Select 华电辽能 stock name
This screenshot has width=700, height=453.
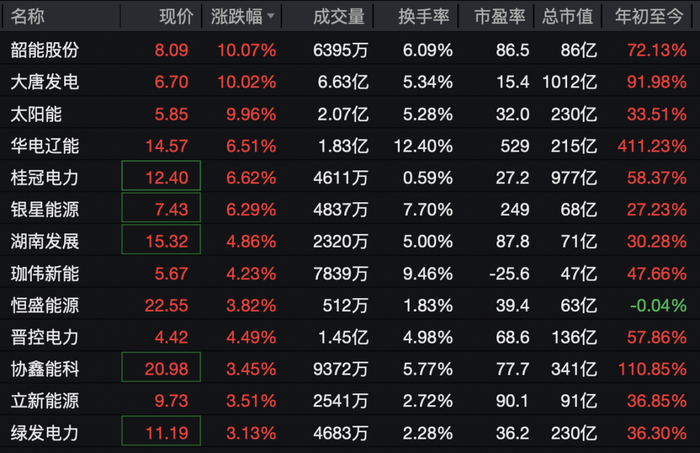[45, 146]
